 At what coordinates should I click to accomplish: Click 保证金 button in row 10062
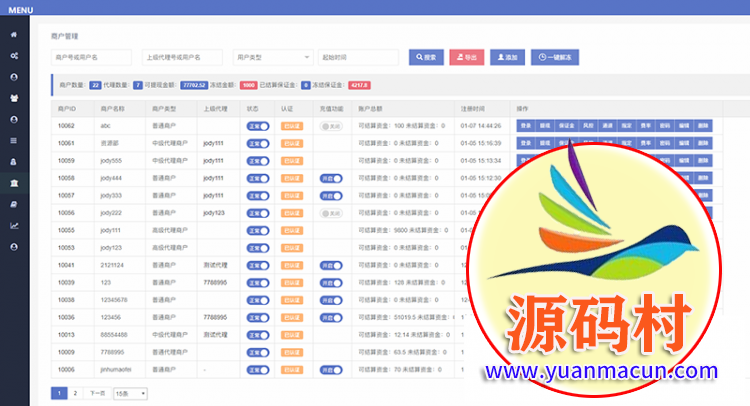pos(566,126)
